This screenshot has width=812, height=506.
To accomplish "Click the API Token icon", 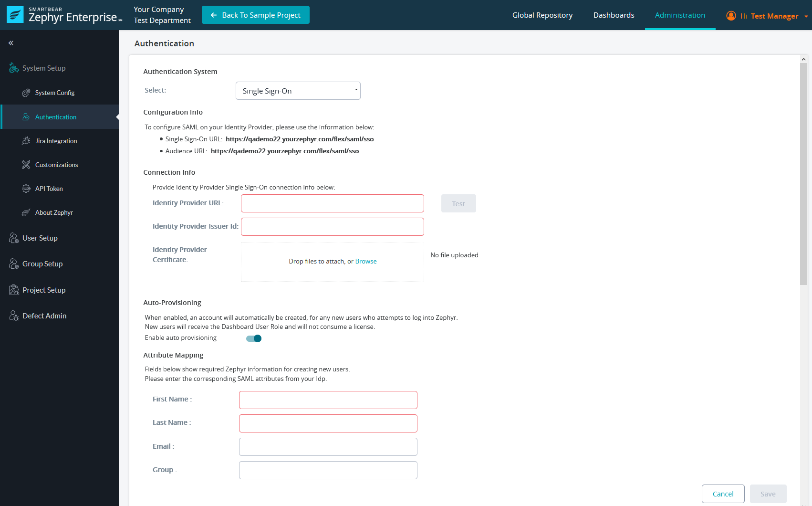I will pos(26,189).
